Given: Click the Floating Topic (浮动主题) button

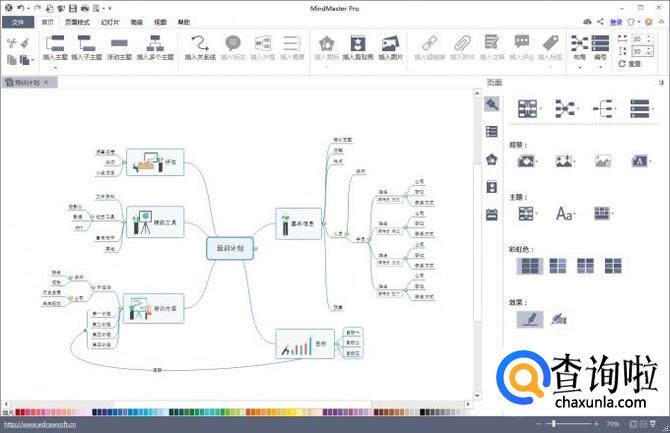Looking at the screenshot, I should pyautogui.click(x=119, y=47).
